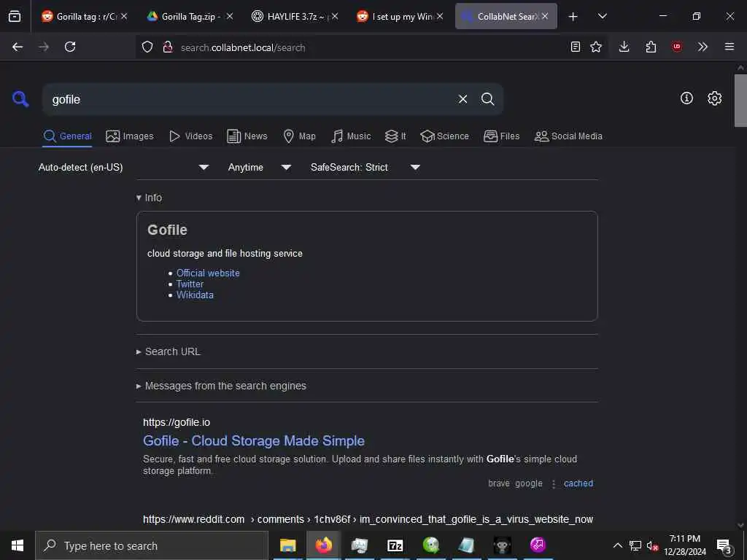Open a new browser tab
Viewport: 747px width, 560px height.
573,17
